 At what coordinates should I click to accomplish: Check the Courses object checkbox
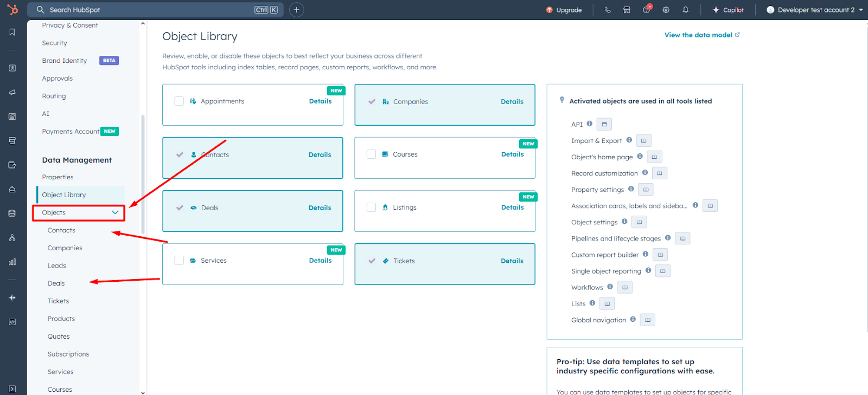tap(372, 154)
